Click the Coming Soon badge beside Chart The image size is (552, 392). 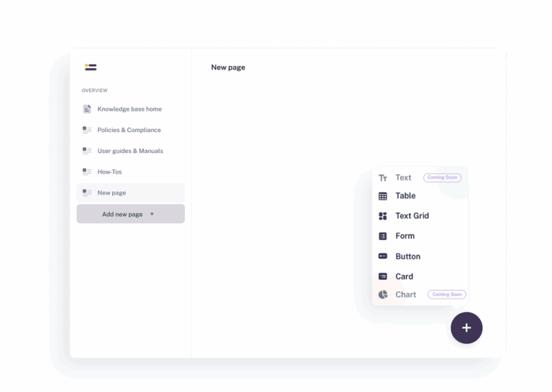446,294
